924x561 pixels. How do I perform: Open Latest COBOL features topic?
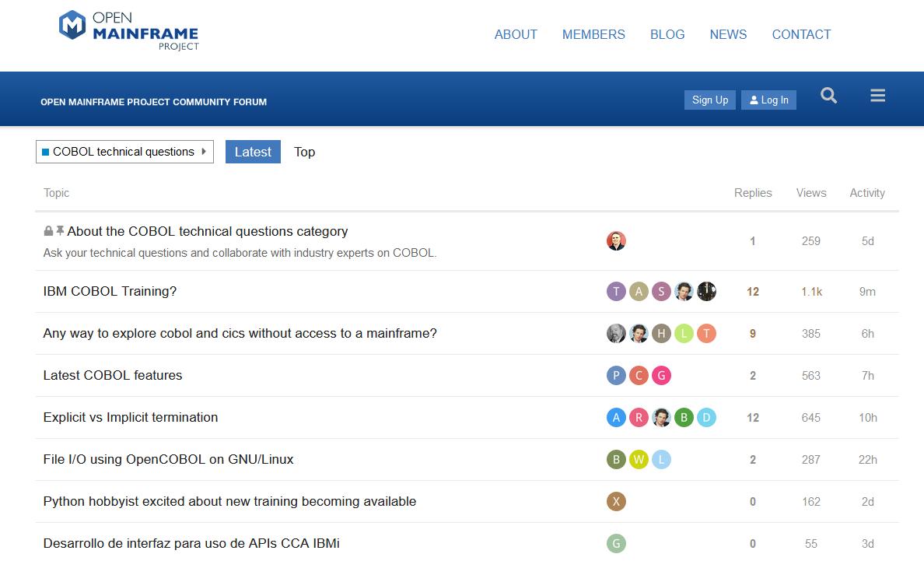click(x=113, y=375)
